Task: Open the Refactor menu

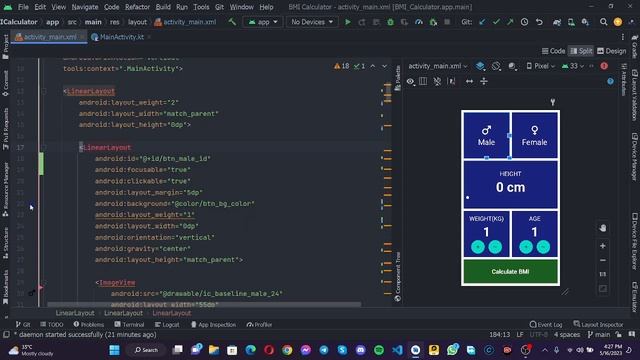Action: point(137,7)
